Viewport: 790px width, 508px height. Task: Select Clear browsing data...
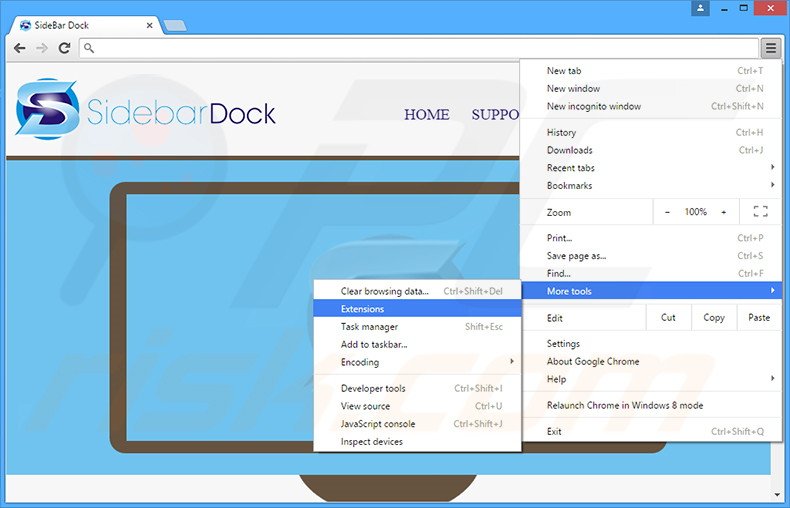click(x=417, y=291)
